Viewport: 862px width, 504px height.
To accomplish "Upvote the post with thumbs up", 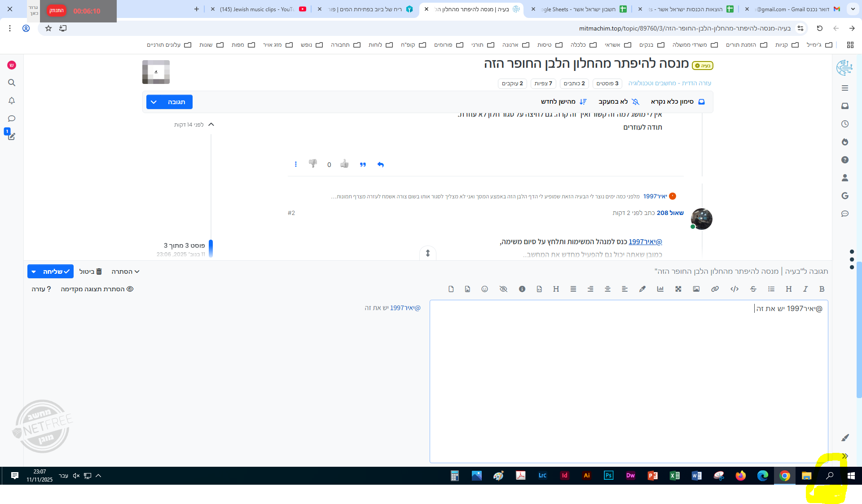I will (344, 164).
